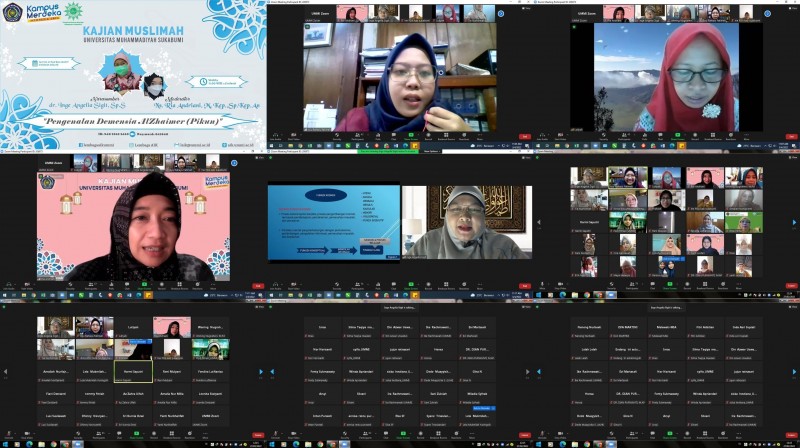Image resolution: width=800 pixels, height=448 pixels.
Task: Click Record in all-video gallery window
Action: [687, 286]
